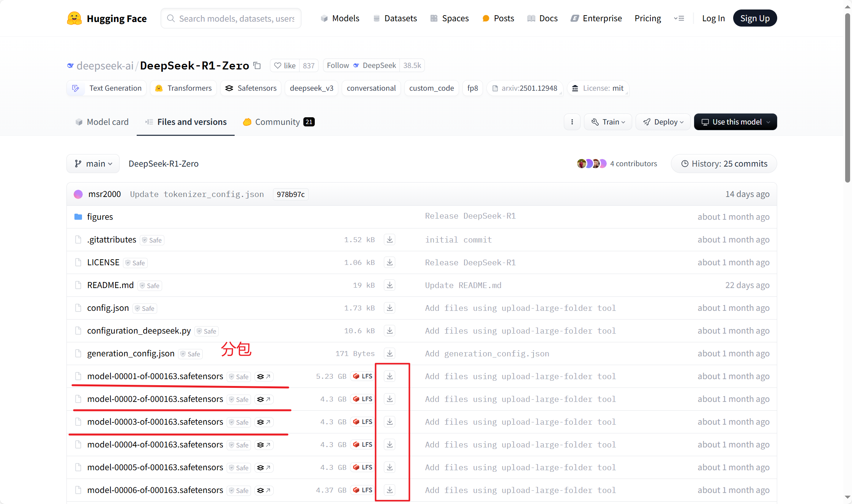The image size is (852, 504).
Task: Download model-00001-of-000163.safetensors
Action: (390, 376)
